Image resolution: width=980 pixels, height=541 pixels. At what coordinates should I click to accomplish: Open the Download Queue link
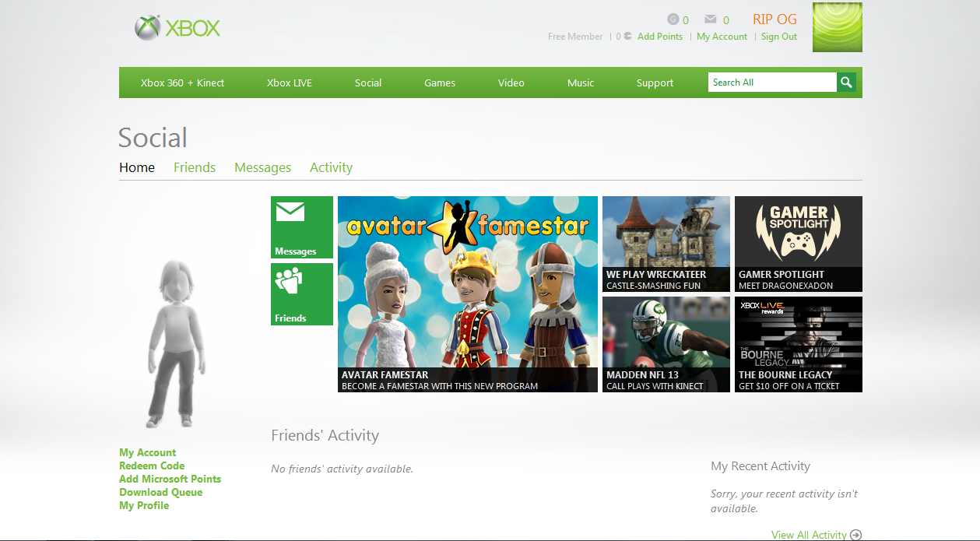click(x=161, y=492)
